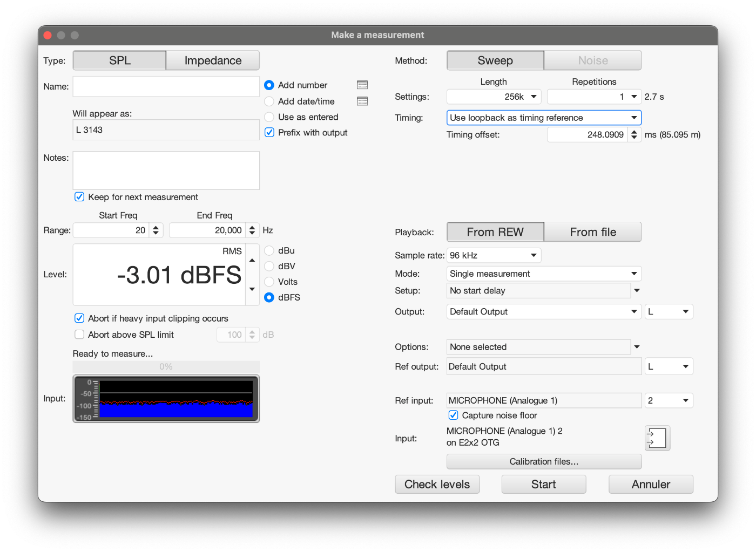Select the dBFS level unit
The width and height of the screenshot is (756, 552).
[269, 297]
